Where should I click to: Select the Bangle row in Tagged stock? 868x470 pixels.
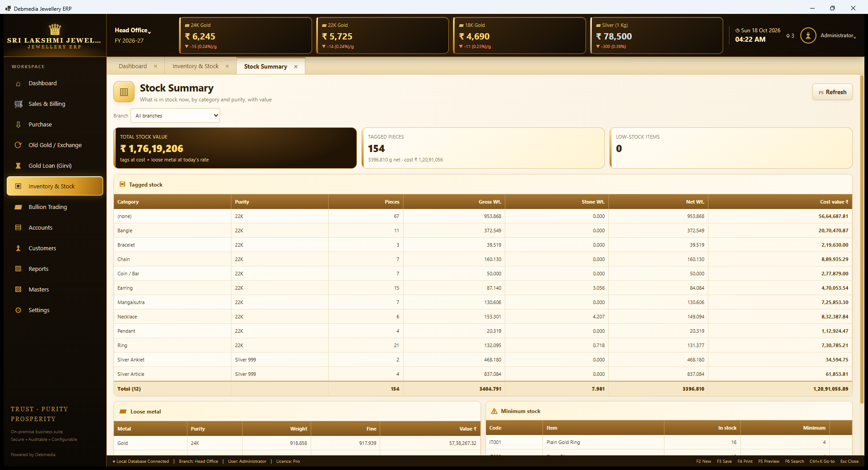coord(483,231)
